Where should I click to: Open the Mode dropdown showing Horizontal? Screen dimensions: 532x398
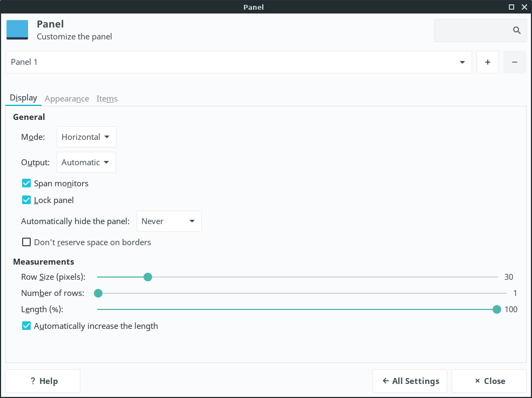point(86,137)
